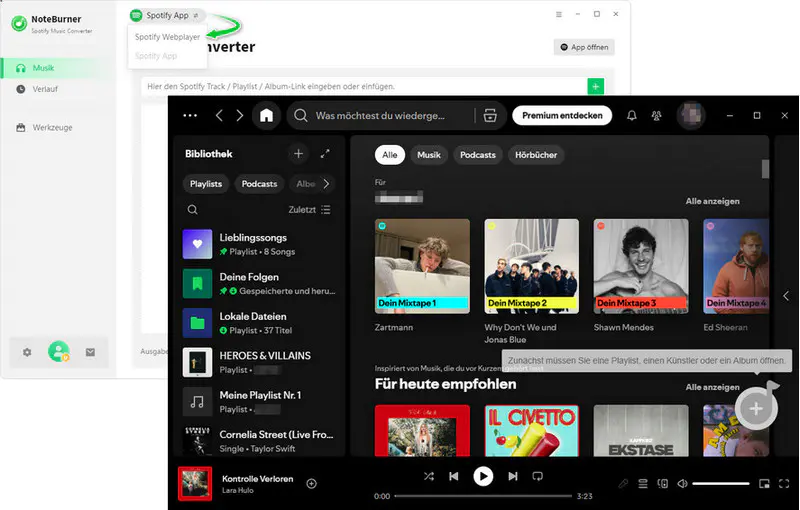Open Spotify friends activity icon

[657, 116]
